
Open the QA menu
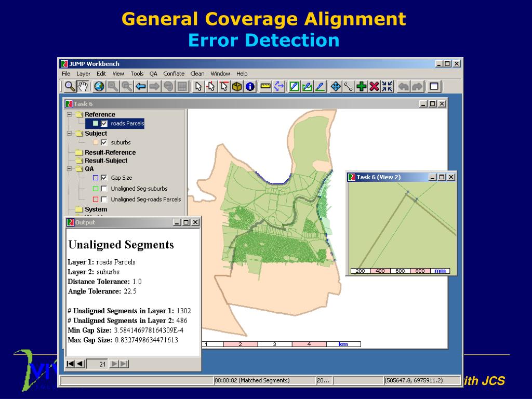[x=153, y=74]
